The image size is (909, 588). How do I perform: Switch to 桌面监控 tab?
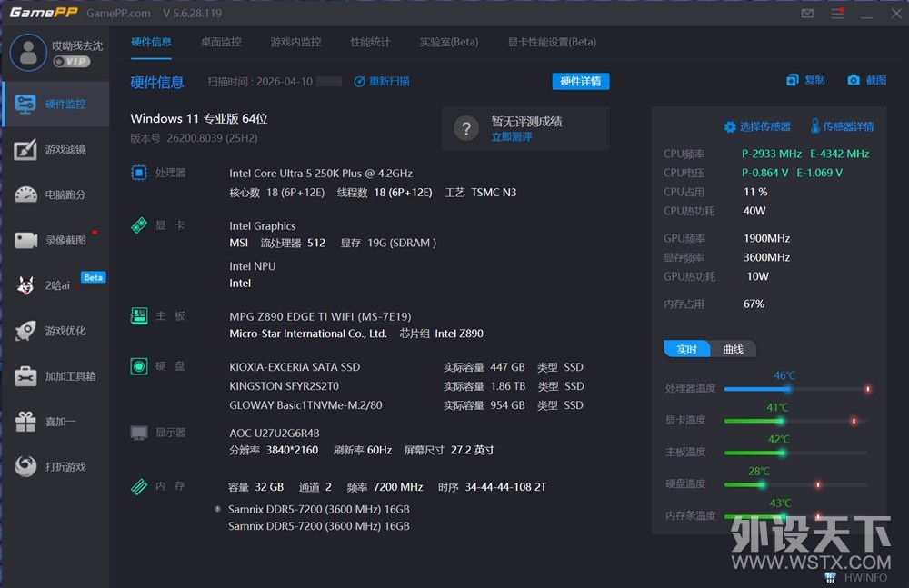[221, 42]
